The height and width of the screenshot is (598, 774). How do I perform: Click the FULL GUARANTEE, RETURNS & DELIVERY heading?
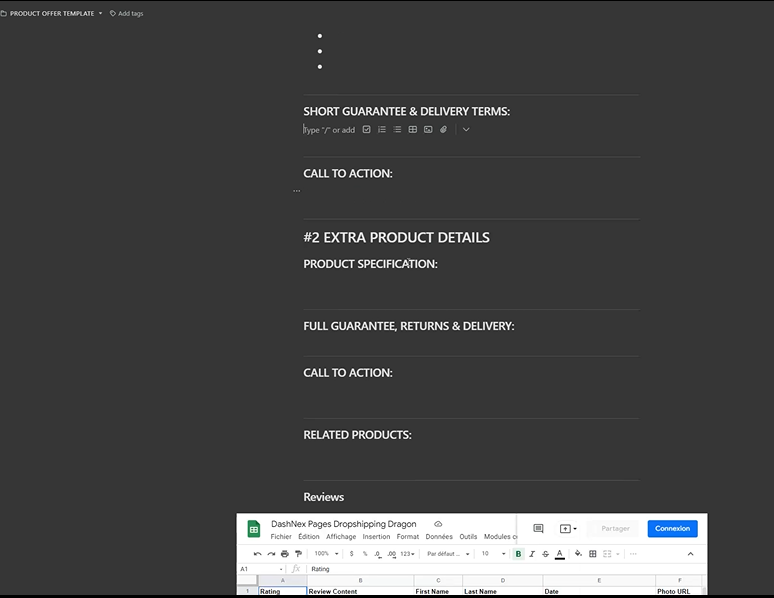[x=409, y=326]
